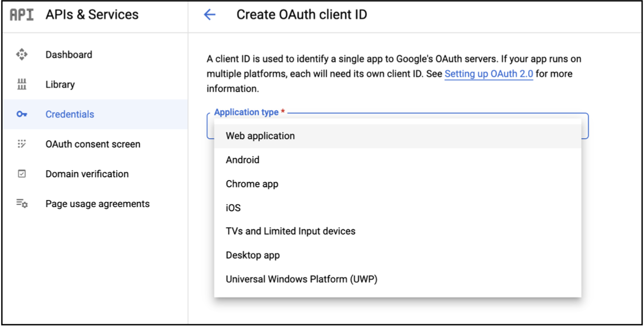Click the API logo icon
Image resolution: width=644 pixels, height=326 pixels.
(x=22, y=14)
